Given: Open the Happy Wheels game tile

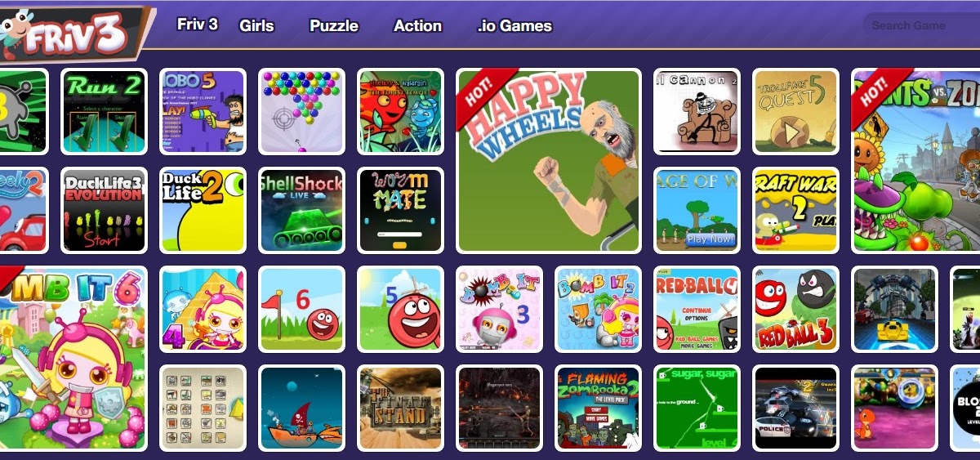Looking at the screenshot, I should (549, 161).
